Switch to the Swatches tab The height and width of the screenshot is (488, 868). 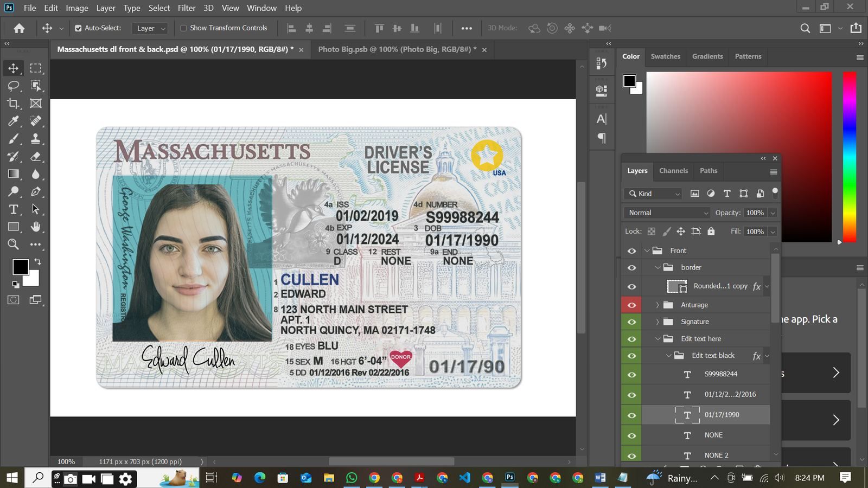point(665,56)
